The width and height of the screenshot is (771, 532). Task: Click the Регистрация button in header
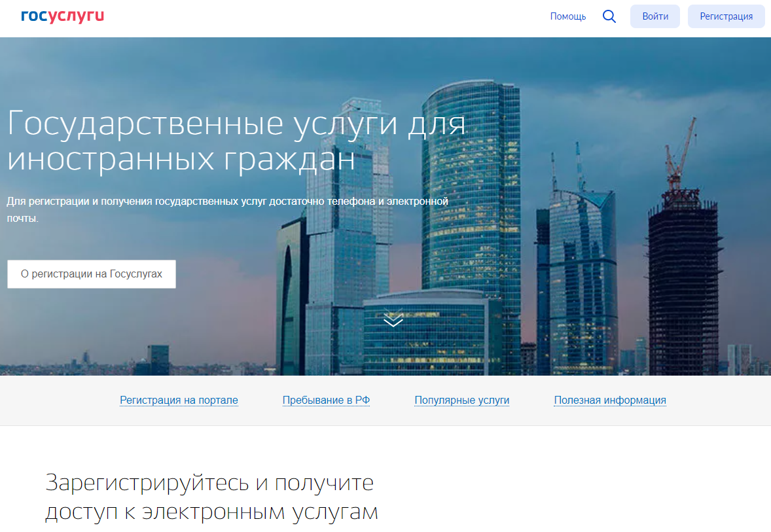pos(726,16)
